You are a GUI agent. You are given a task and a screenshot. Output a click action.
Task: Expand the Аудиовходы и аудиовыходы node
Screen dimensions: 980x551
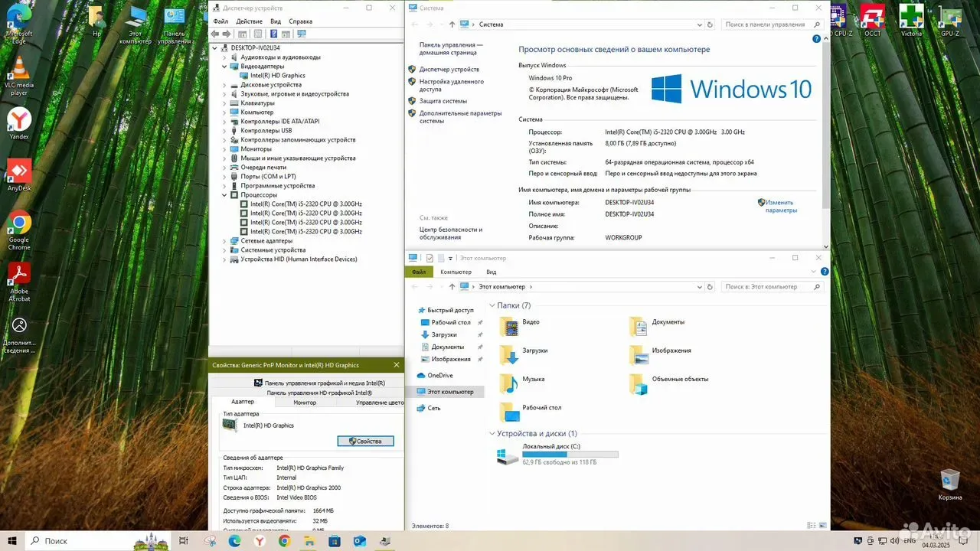225,57
